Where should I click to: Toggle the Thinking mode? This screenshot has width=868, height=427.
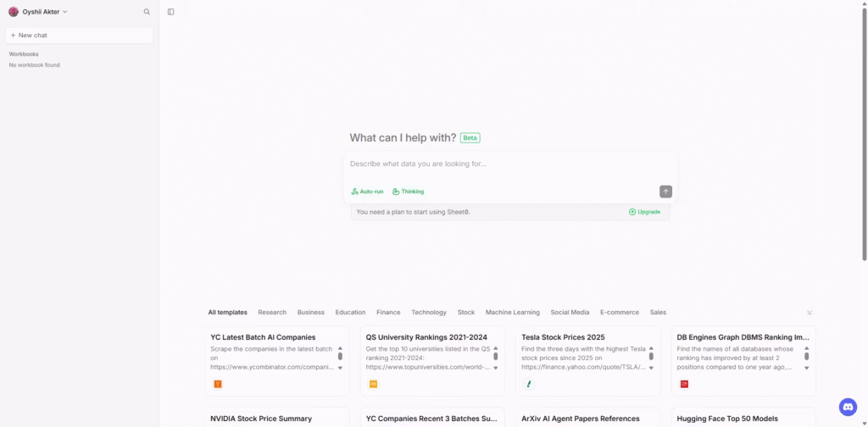409,191
